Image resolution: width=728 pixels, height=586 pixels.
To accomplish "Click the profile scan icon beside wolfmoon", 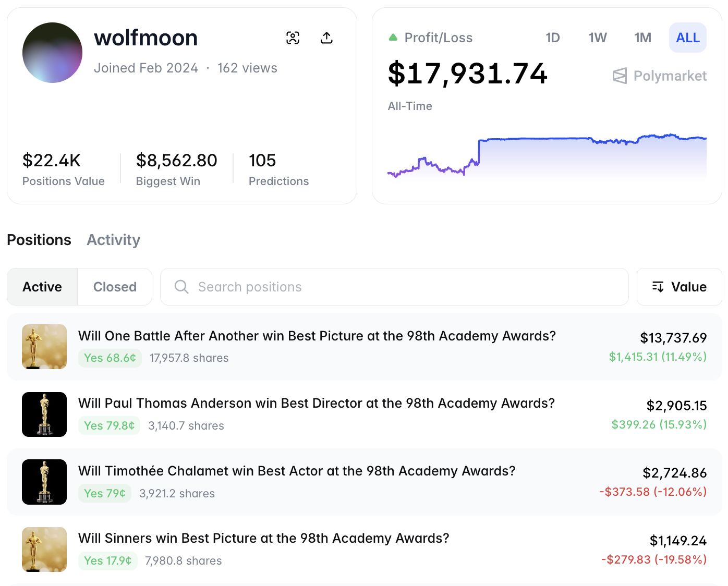I will pos(293,38).
